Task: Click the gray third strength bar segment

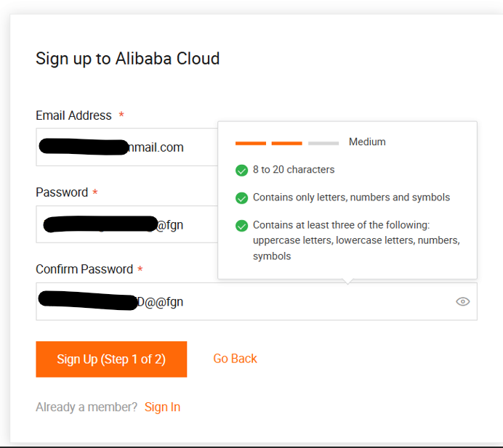Action: [323, 143]
